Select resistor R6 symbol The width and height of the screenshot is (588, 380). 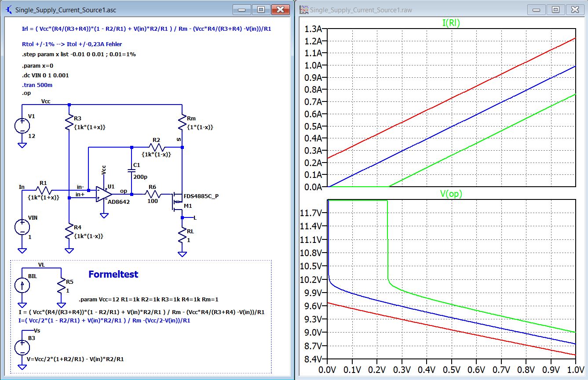153,194
